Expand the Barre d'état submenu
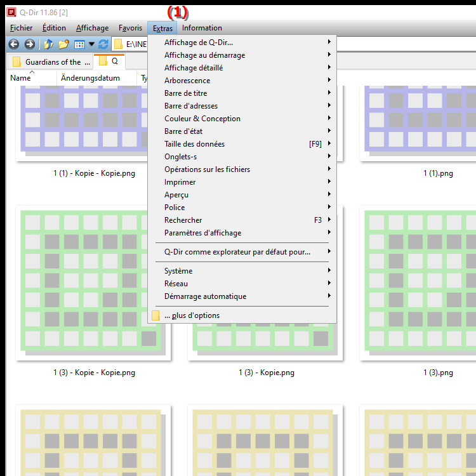The width and height of the screenshot is (476, 476). 242,131
